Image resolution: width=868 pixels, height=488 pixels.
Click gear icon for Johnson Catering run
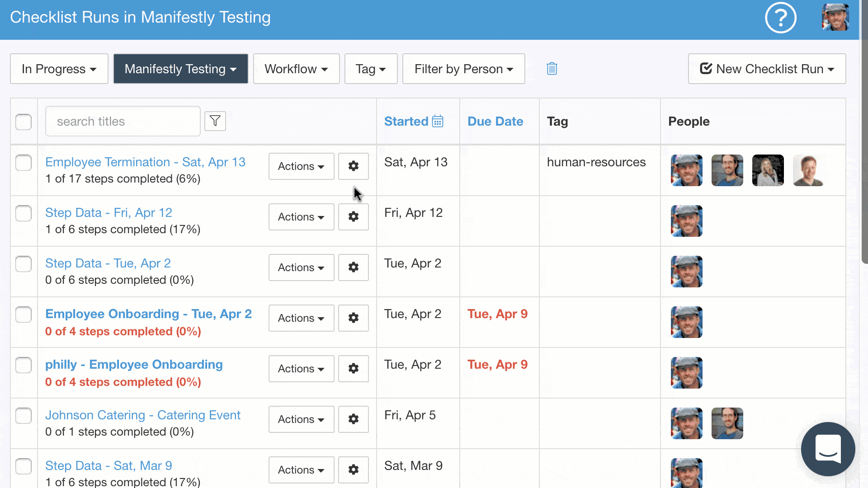(354, 419)
